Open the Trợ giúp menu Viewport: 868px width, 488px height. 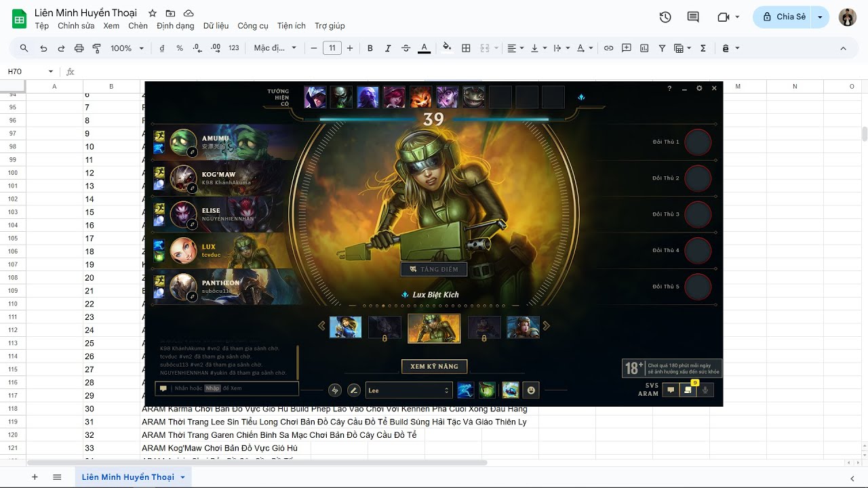tap(330, 26)
